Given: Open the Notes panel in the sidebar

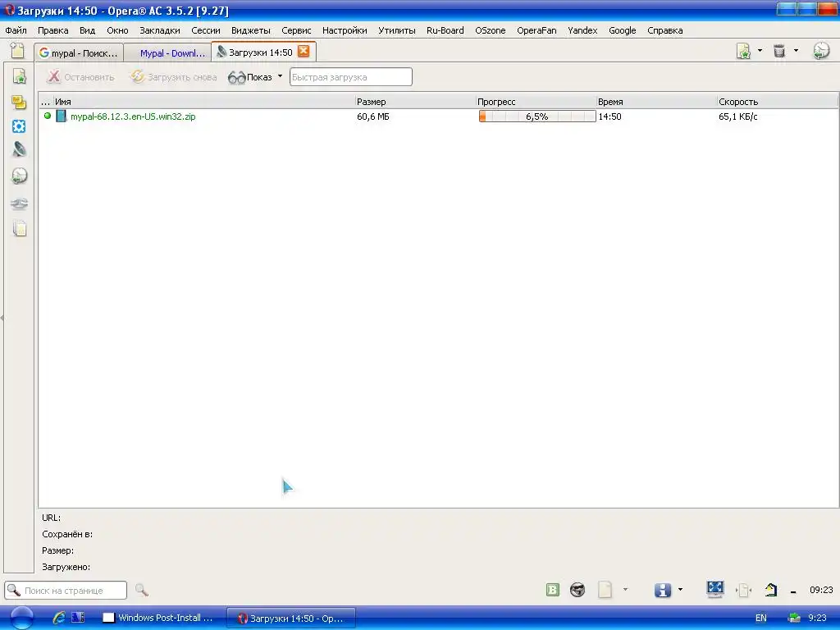Looking at the screenshot, I should point(20,102).
